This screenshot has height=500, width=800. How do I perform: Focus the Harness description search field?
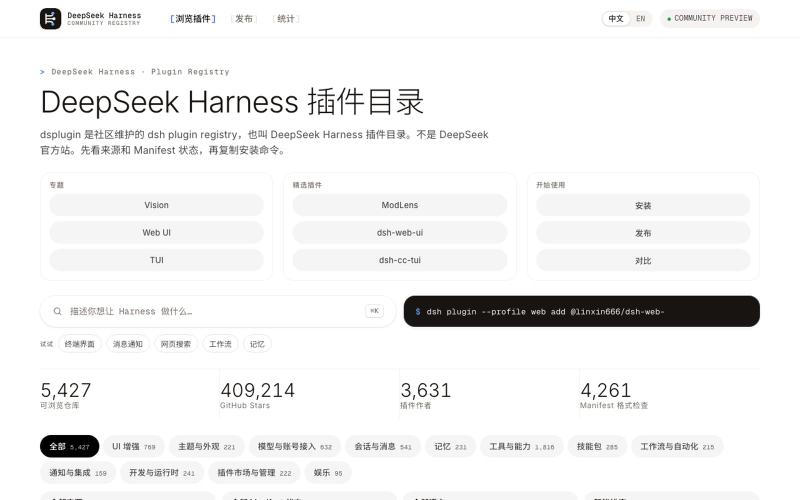point(218,311)
